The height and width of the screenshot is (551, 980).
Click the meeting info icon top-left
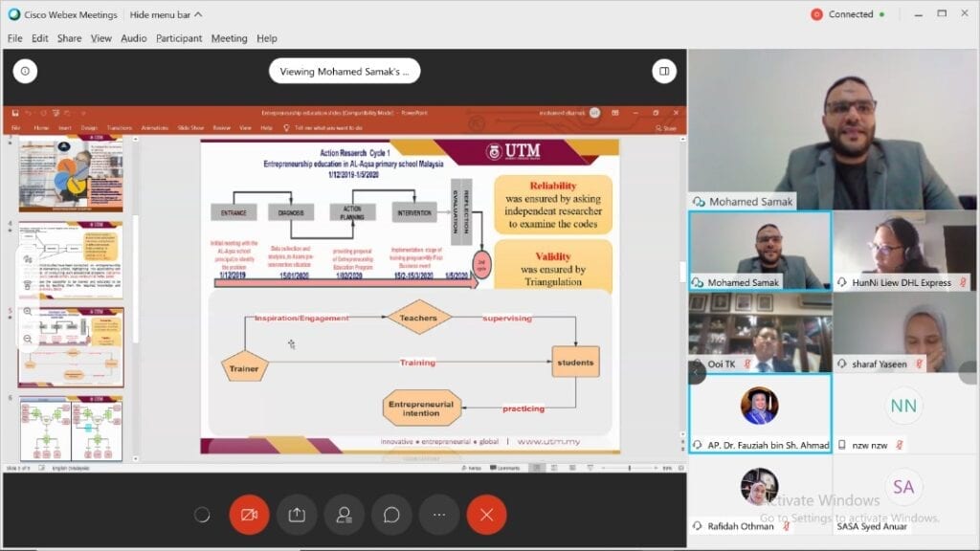[25, 71]
